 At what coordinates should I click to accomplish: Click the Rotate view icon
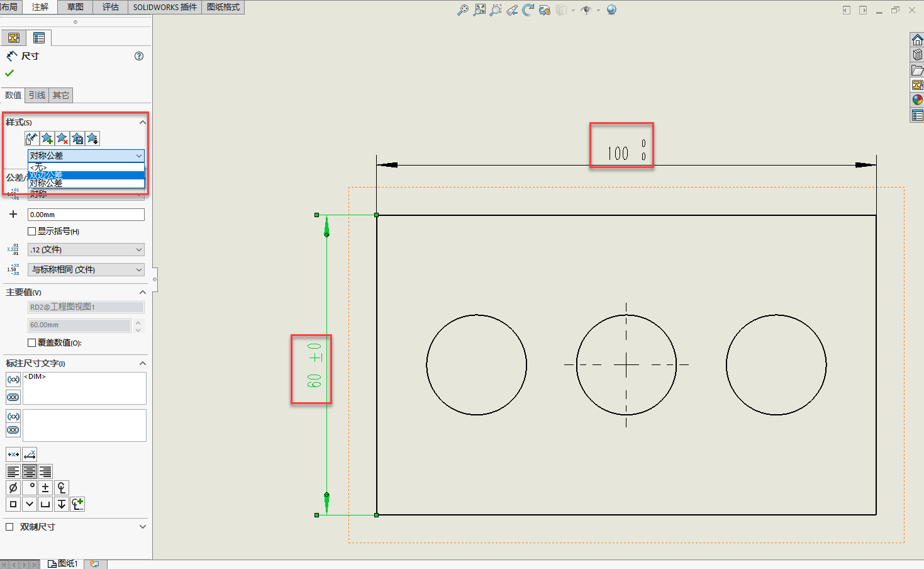point(528,10)
